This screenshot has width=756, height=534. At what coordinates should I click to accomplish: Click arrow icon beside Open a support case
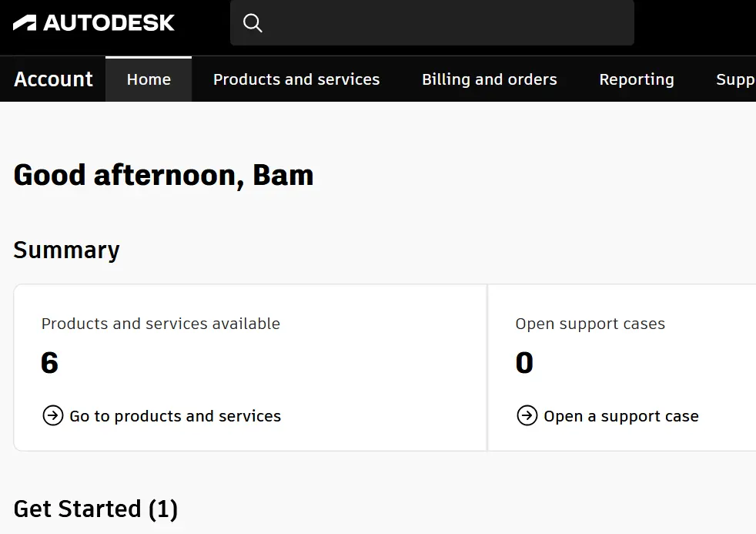(x=527, y=415)
